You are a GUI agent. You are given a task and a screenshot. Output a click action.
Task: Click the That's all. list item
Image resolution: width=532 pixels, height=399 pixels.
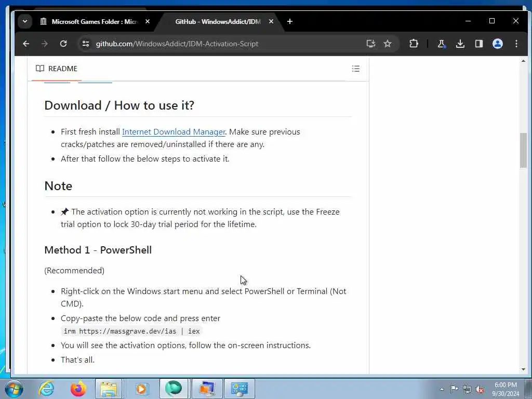(x=78, y=360)
